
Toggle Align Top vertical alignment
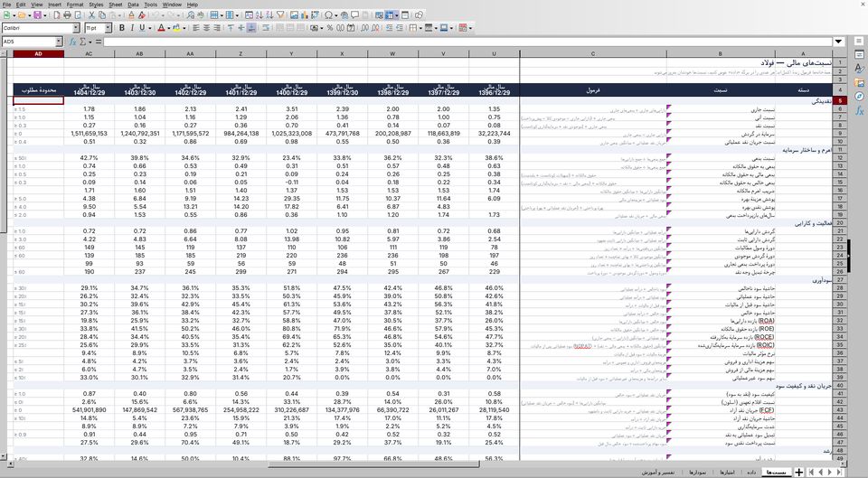[x=231, y=28]
